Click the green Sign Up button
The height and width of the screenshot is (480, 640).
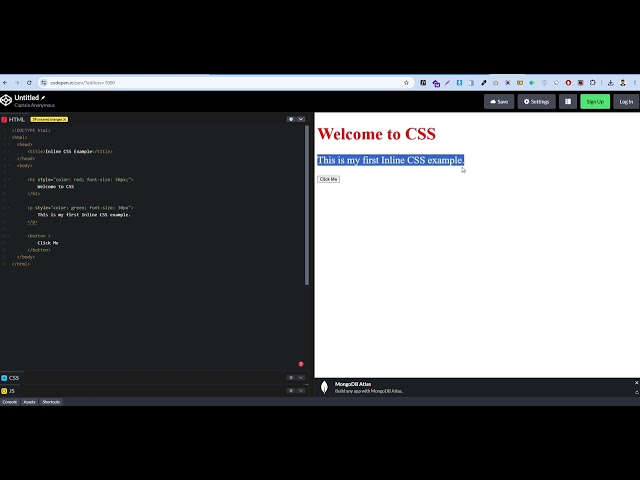(x=595, y=102)
